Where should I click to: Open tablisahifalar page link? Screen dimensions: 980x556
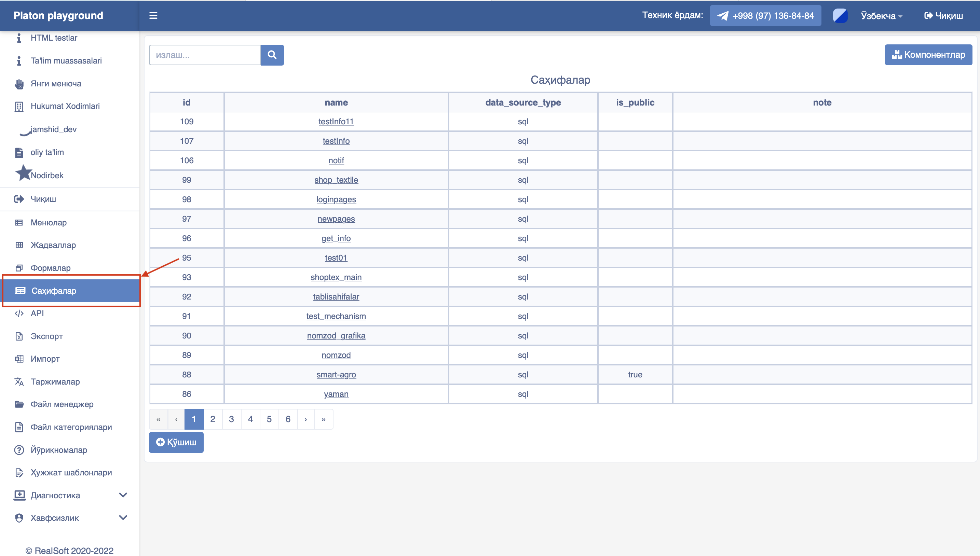(336, 297)
